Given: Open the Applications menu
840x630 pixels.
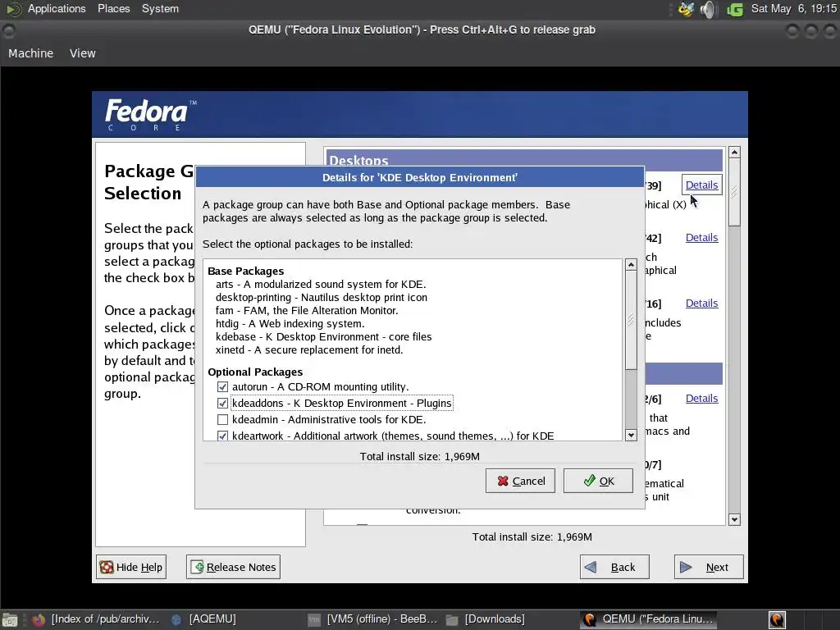Looking at the screenshot, I should [57, 8].
